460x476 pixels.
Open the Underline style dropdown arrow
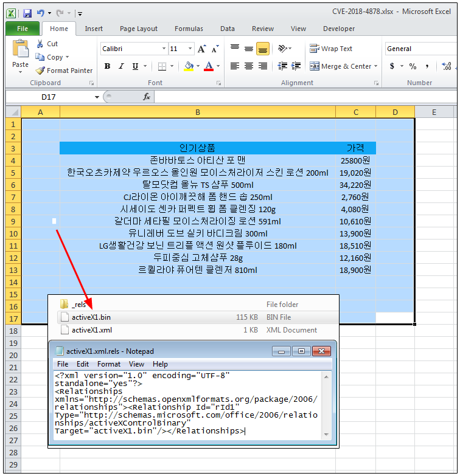pyautogui.click(x=145, y=66)
